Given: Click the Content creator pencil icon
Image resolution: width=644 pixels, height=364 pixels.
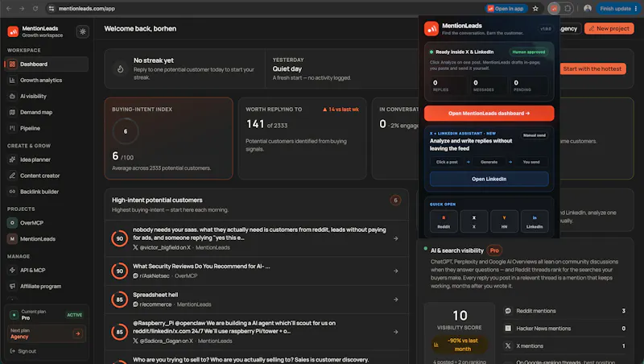Looking at the screenshot, I should click(12, 176).
